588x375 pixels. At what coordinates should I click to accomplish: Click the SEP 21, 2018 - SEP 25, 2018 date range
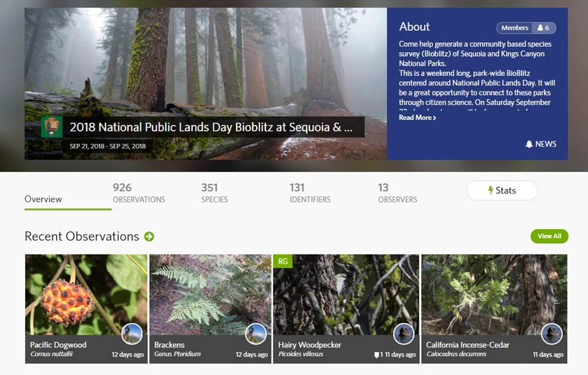tap(108, 146)
